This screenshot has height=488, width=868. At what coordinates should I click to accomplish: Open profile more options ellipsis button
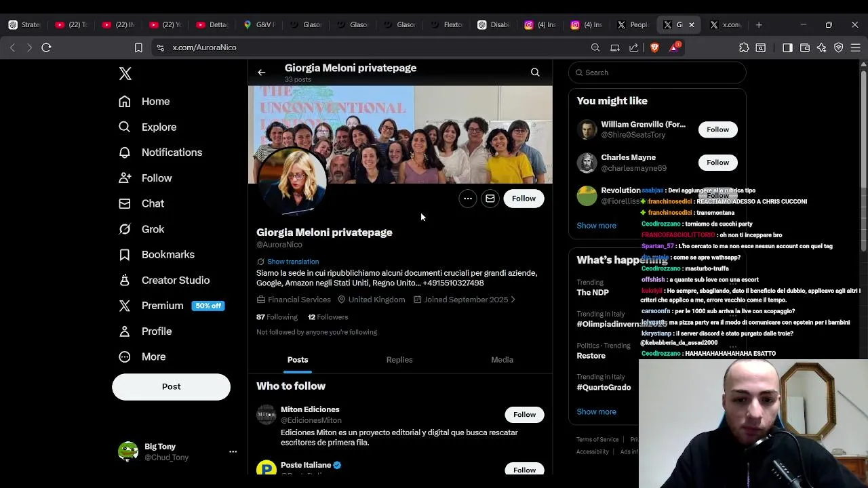[x=468, y=199]
